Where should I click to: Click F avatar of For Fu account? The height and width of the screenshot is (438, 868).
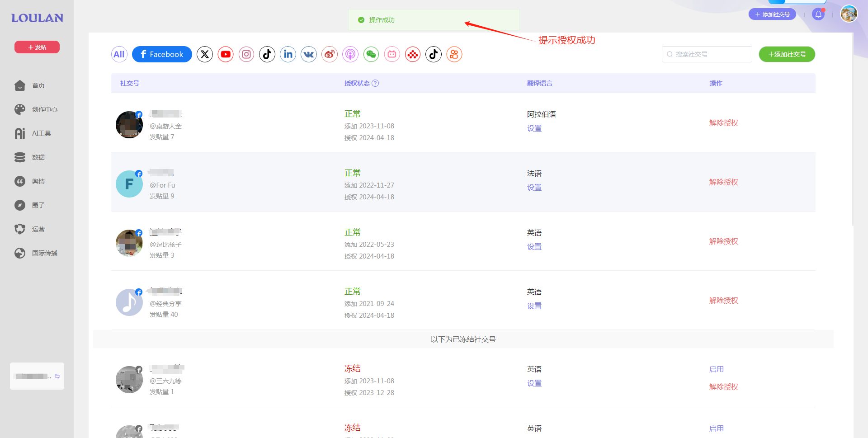point(129,184)
